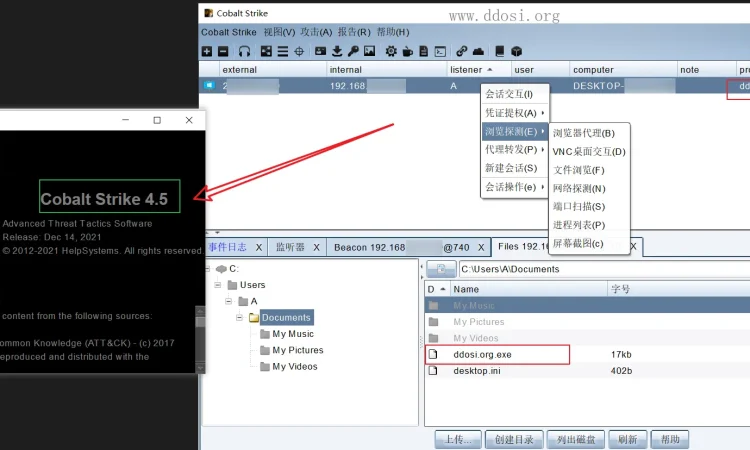Viewport: 750px width, 450px height.
Task: Switch to session table view icon
Action: [283, 51]
